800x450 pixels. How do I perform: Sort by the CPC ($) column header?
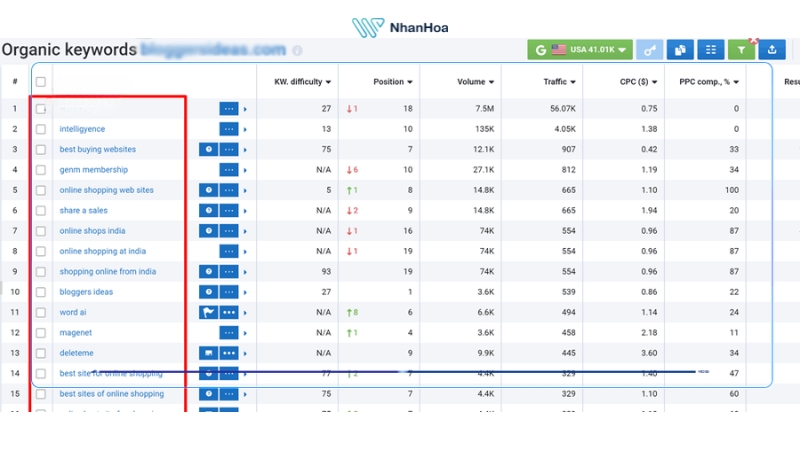pos(638,82)
